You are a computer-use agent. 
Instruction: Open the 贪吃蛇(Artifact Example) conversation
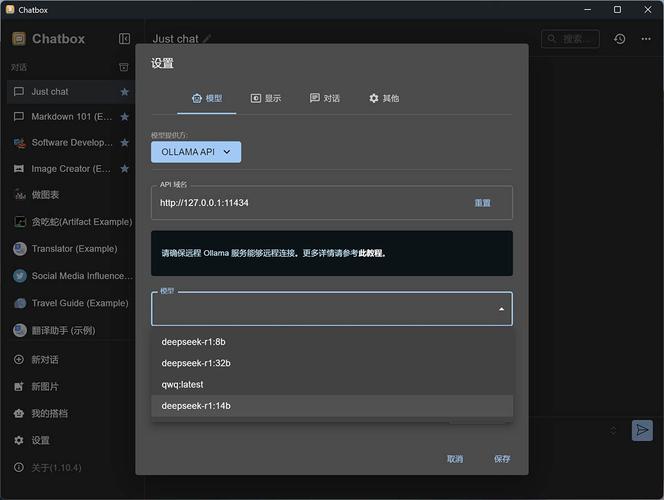(70, 221)
